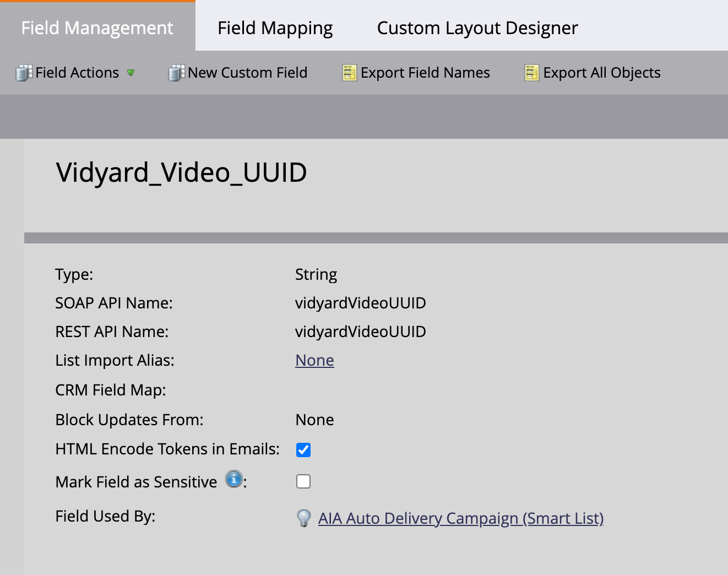Open AIA Auto Delivery Campaign Smart List
The height and width of the screenshot is (575, 728).
tap(461, 518)
